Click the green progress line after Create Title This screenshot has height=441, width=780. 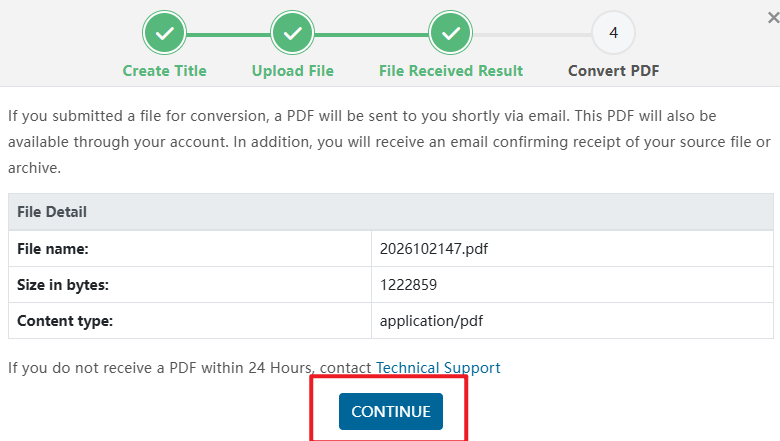point(228,35)
